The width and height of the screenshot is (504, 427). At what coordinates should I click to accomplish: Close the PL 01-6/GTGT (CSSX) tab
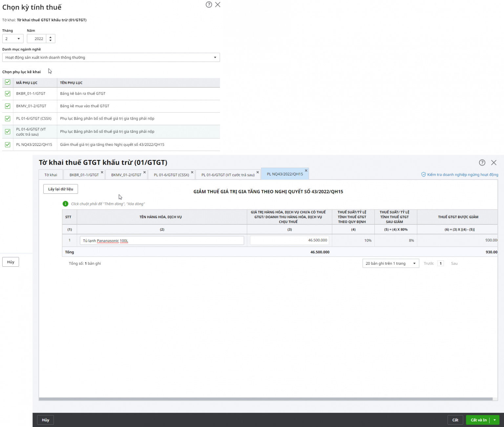point(192,172)
